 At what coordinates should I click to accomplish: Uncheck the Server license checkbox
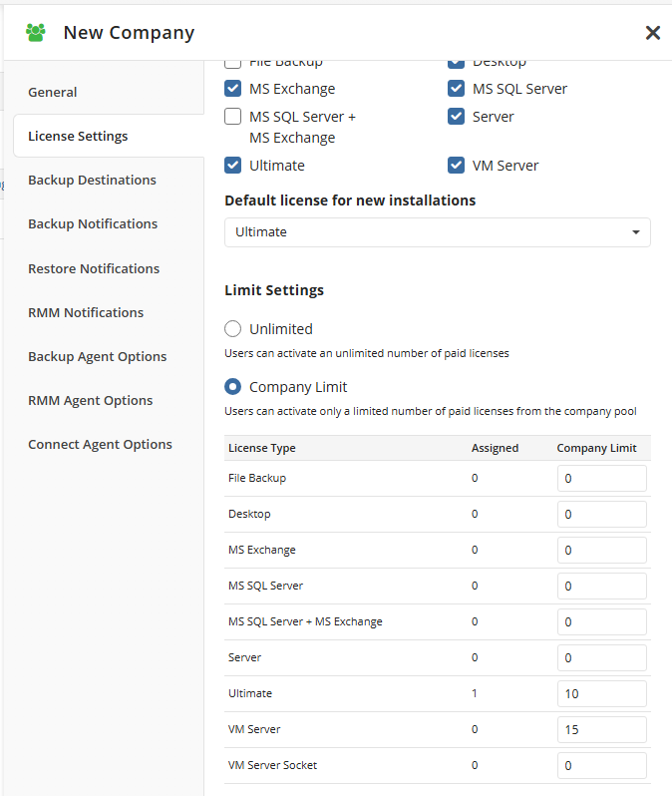click(457, 117)
